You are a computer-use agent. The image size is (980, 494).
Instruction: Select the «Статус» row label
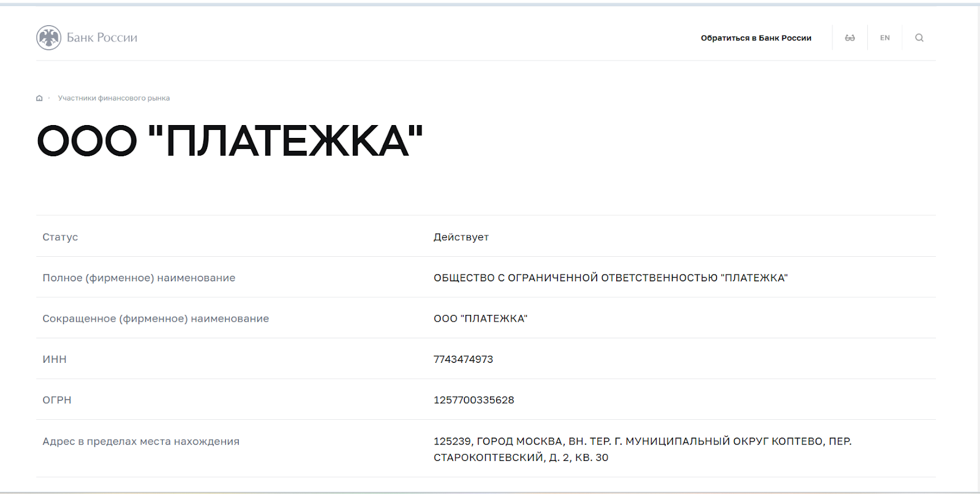click(60, 237)
